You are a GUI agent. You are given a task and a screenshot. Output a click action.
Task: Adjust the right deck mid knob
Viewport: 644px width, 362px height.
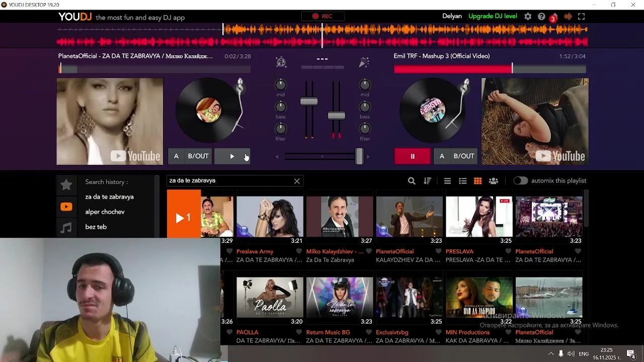tap(365, 85)
